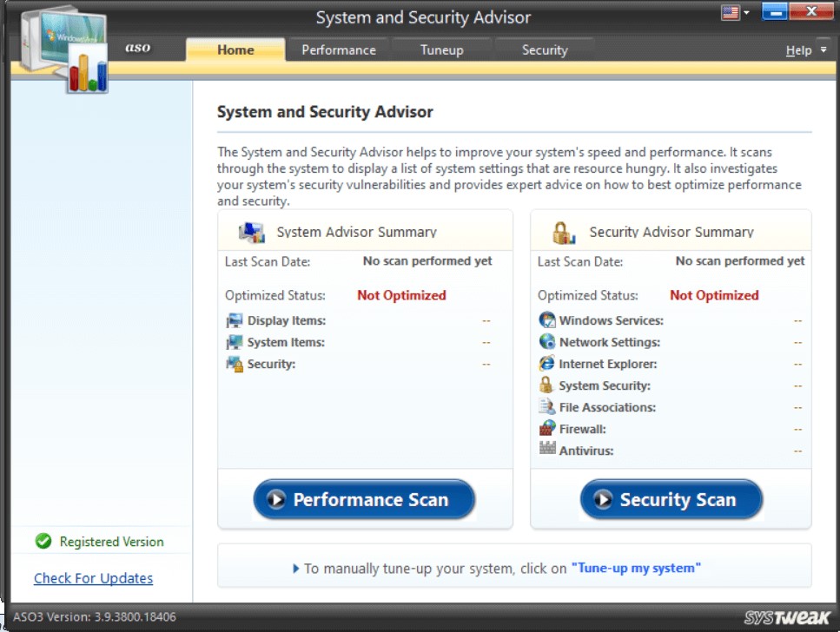Open the Tuneup tab

click(x=441, y=49)
